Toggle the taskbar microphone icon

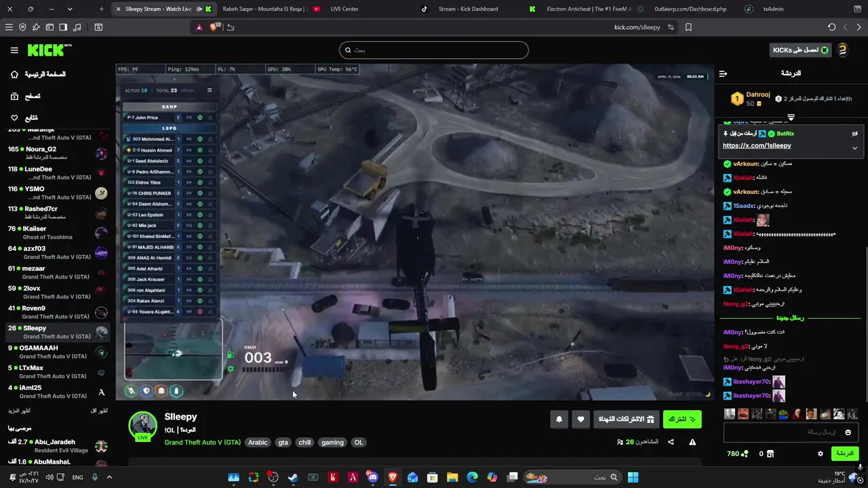coord(94,477)
